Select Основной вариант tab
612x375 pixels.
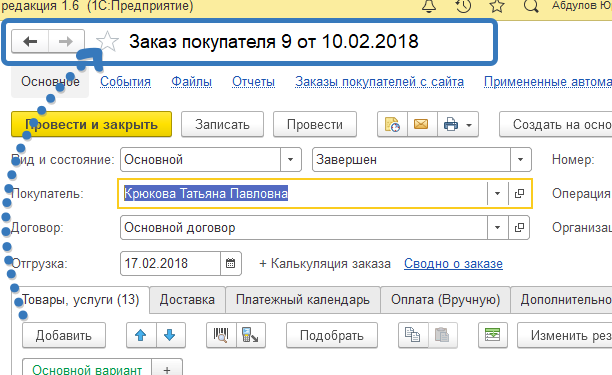[x=87, y=368]
